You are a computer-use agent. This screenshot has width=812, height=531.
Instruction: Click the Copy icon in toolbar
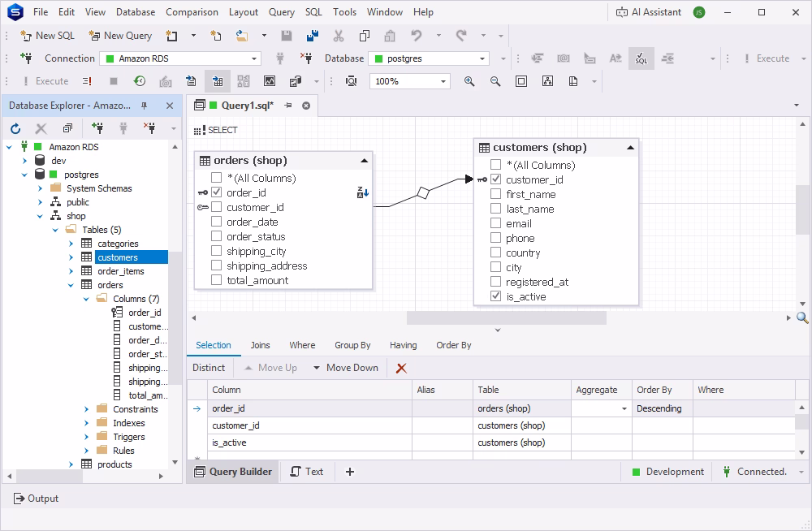pyautogui.click(x=365, y=36)
